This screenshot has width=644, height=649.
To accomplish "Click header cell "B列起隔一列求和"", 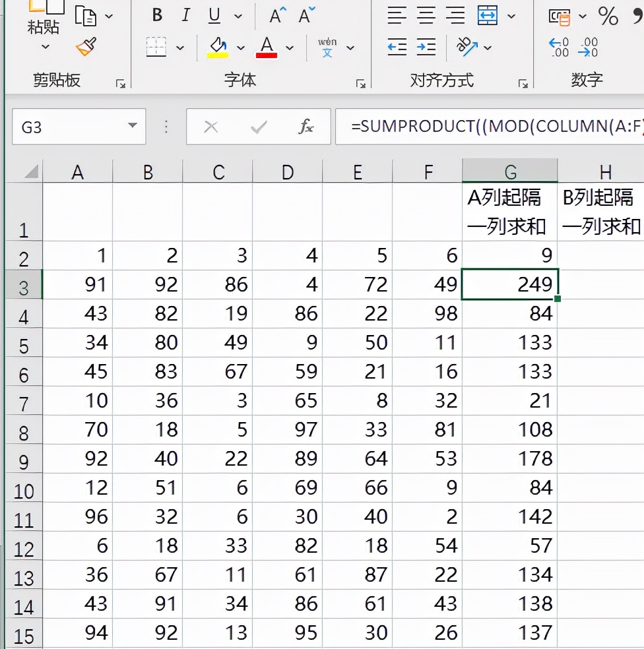I will 601,212.
